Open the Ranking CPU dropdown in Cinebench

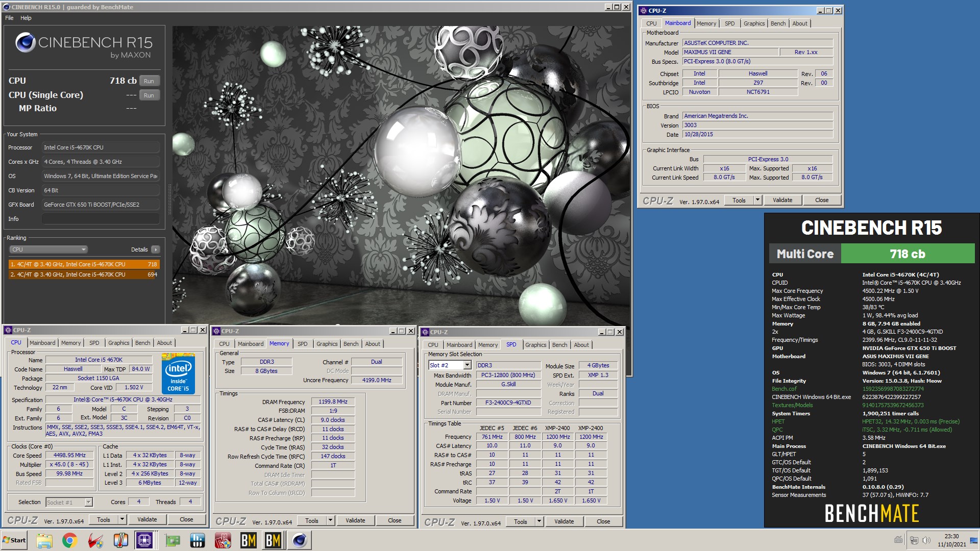click(x=48, y=249)
